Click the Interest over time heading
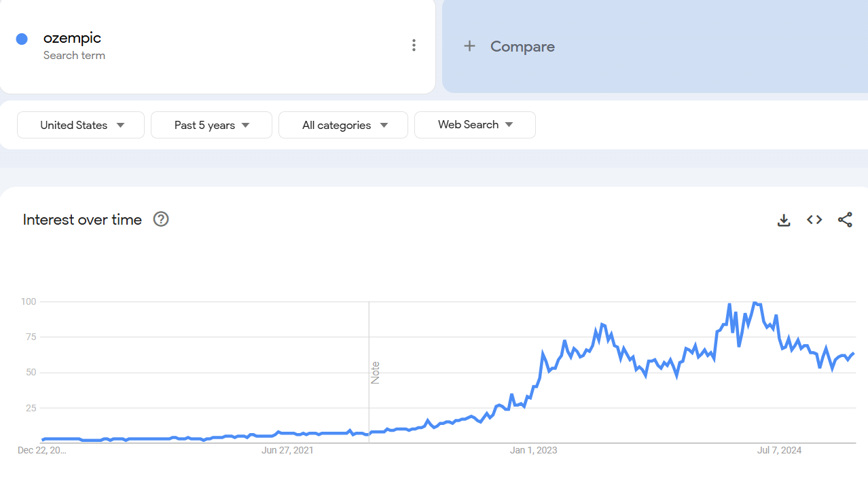 82,219
